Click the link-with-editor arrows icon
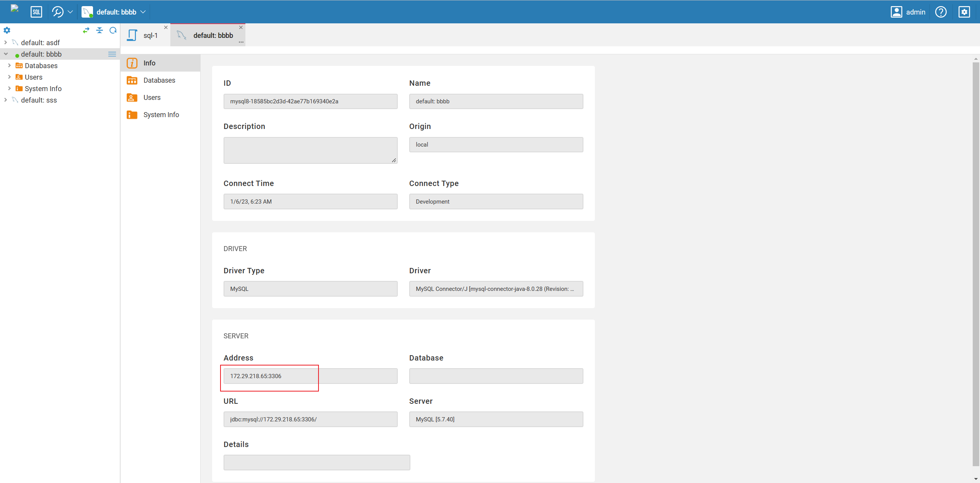 point(86,30)
